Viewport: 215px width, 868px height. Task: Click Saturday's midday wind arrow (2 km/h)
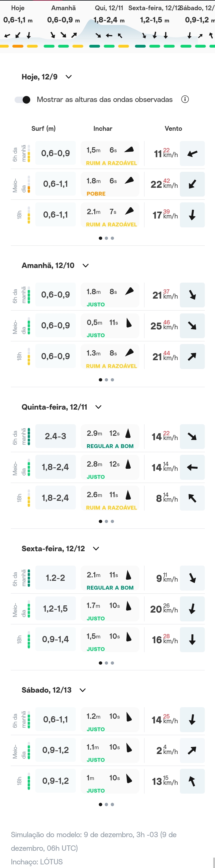192,750
